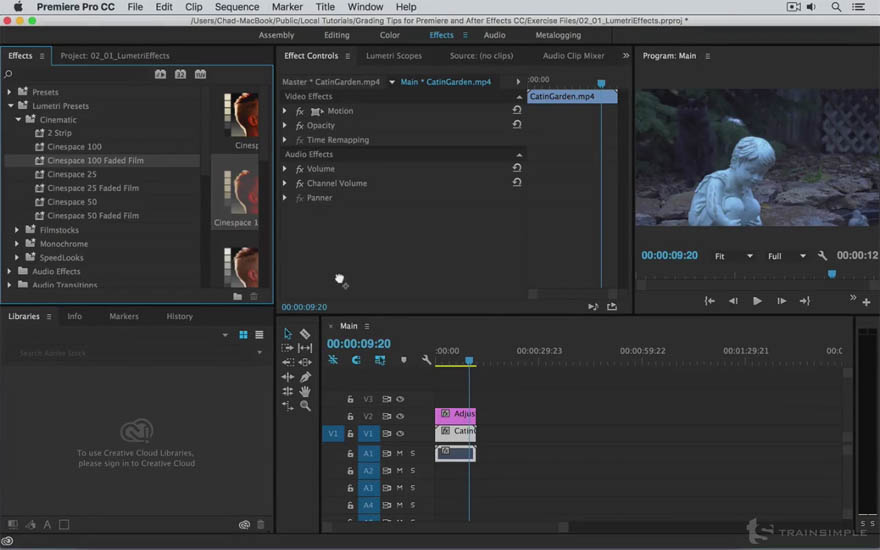Viewport: 880px width, 550px height.
Task: Switch Libraries to list view
Action: pyautogui.click(x=259, y=334)
